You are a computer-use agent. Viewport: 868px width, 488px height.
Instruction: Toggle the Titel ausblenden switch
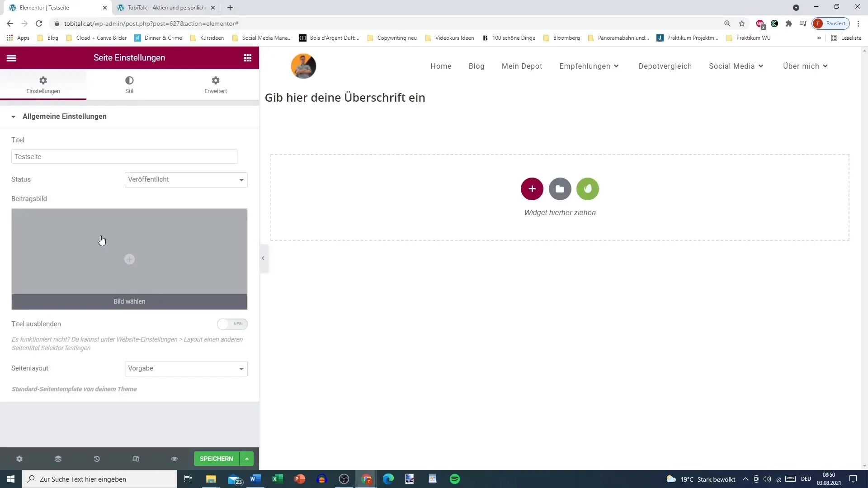pos(232,324)
